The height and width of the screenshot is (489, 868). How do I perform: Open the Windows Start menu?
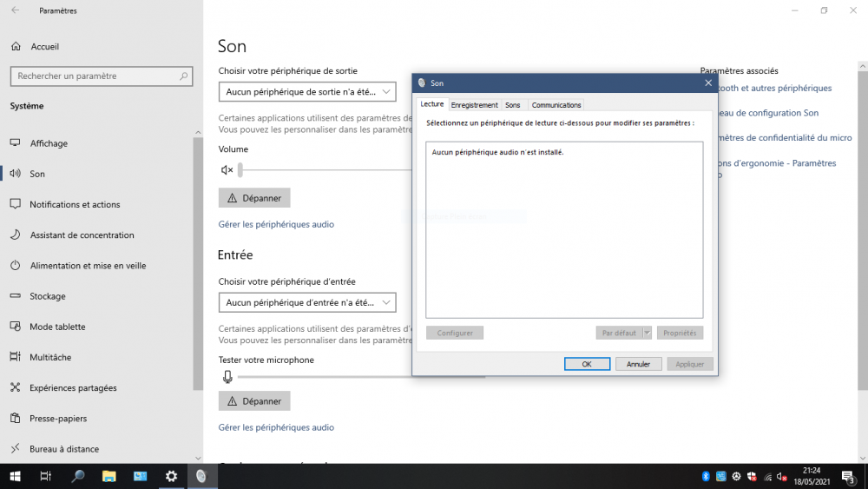(16, 476)
